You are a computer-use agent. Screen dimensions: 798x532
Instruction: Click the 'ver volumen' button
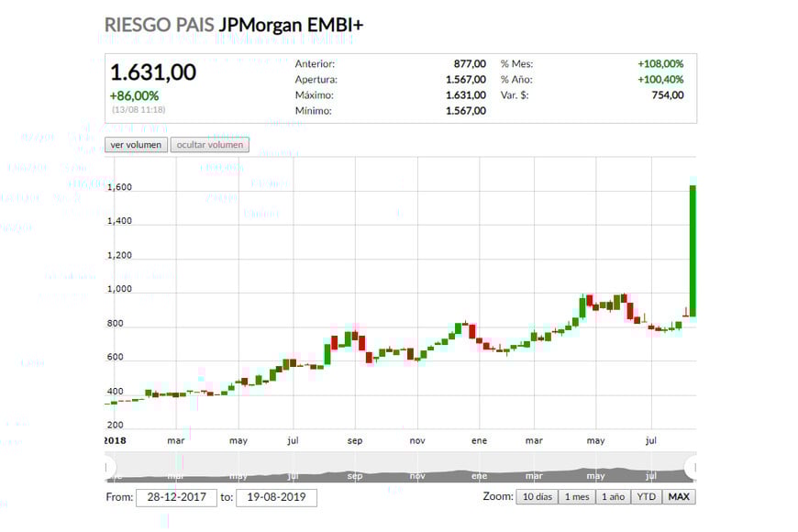(x=137, y=145)
